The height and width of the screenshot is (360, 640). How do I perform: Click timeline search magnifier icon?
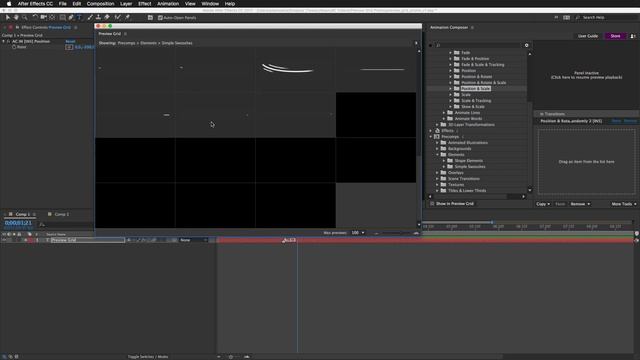42,224
